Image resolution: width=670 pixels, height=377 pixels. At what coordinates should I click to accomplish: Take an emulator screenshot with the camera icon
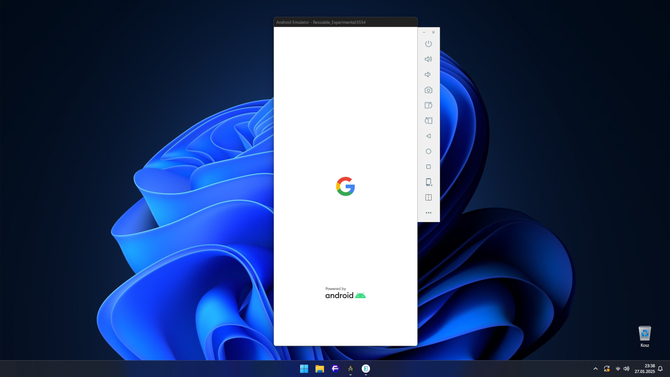(x=428, y=90)
